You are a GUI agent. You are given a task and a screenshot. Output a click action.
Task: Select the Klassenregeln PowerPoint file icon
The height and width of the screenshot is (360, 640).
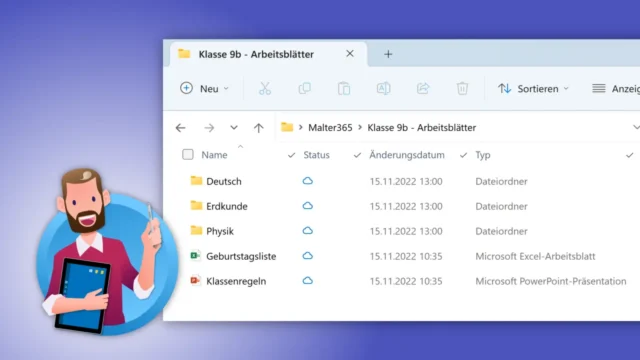[x=196, y=280]
